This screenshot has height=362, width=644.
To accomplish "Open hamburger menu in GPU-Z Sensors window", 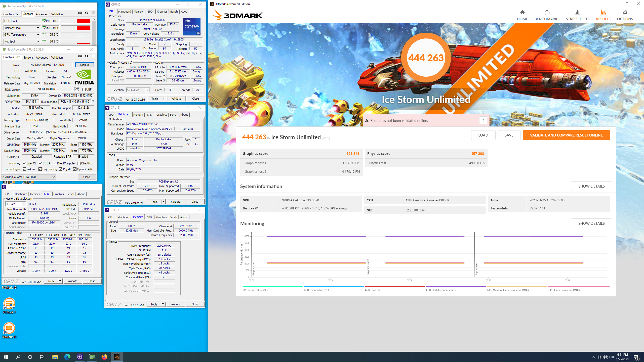I will [x=93, y=13].
